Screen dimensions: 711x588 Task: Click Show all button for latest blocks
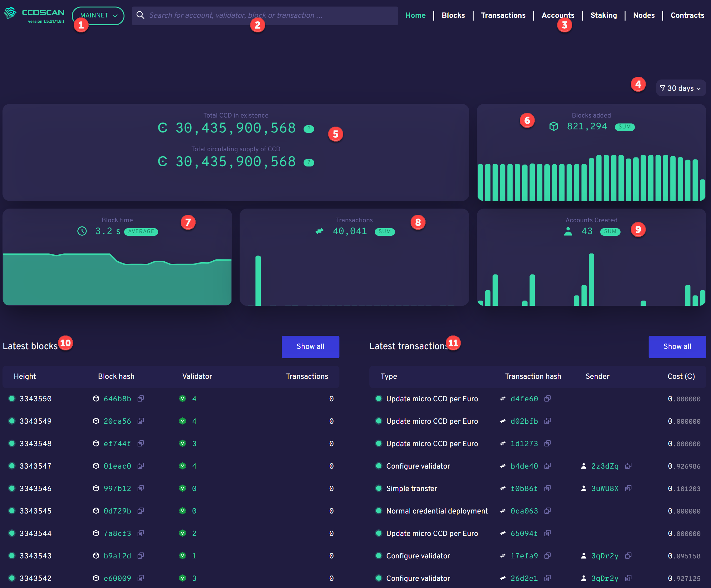[311, 347]
